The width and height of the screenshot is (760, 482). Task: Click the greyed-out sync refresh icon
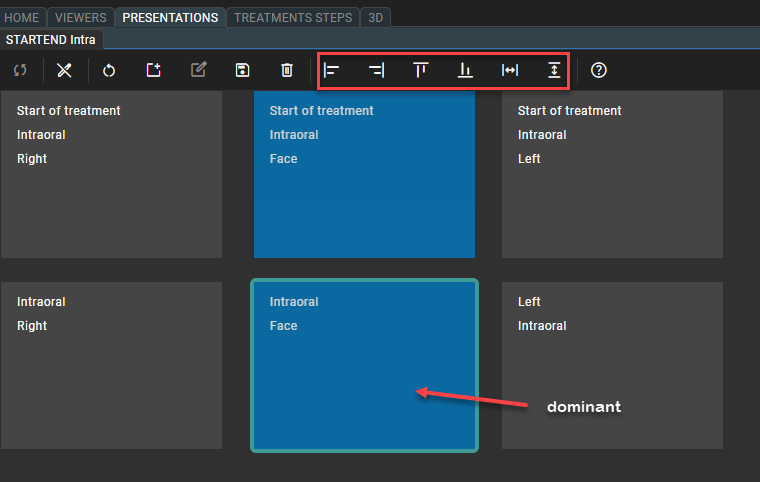pyautogui.click(x=20, y=70)
